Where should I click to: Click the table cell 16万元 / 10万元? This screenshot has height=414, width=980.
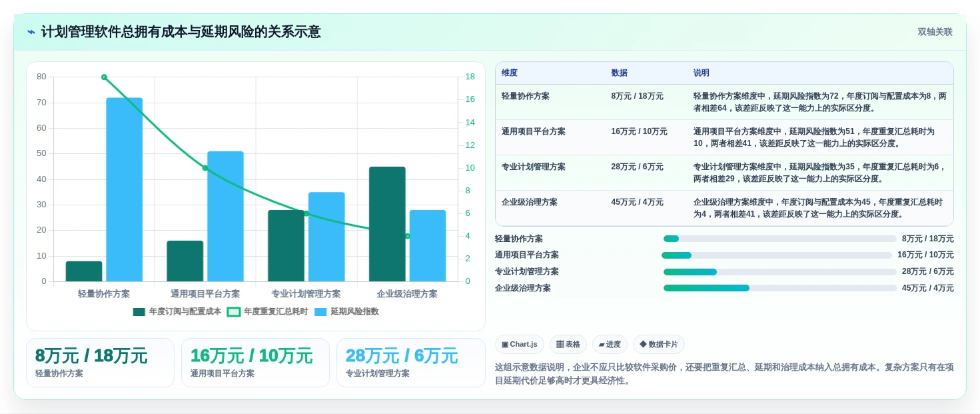639,131
